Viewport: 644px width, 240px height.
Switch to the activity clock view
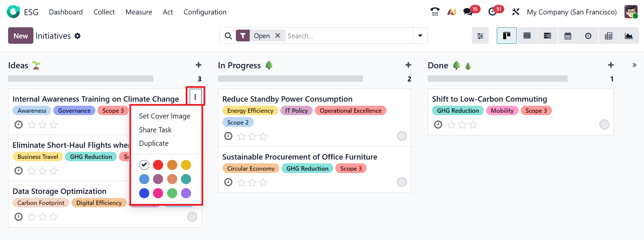588,36
